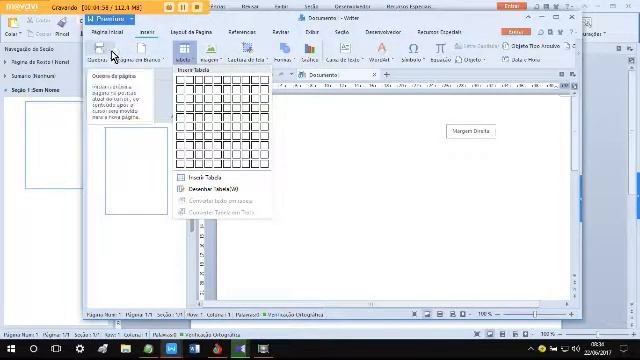Screen dimensions: 640x360
Task: Open the Desenvolvedor tab
Action: pos(383,32)
